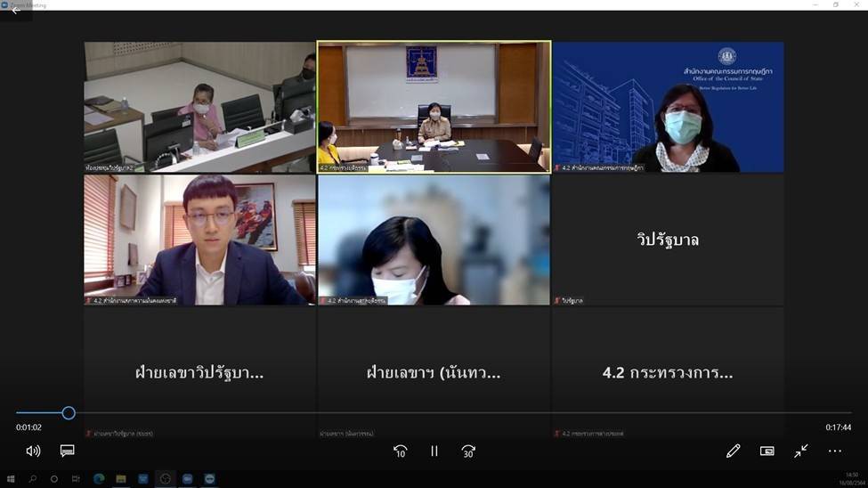
Task: Open the volume control
Action: coord(33,451)
